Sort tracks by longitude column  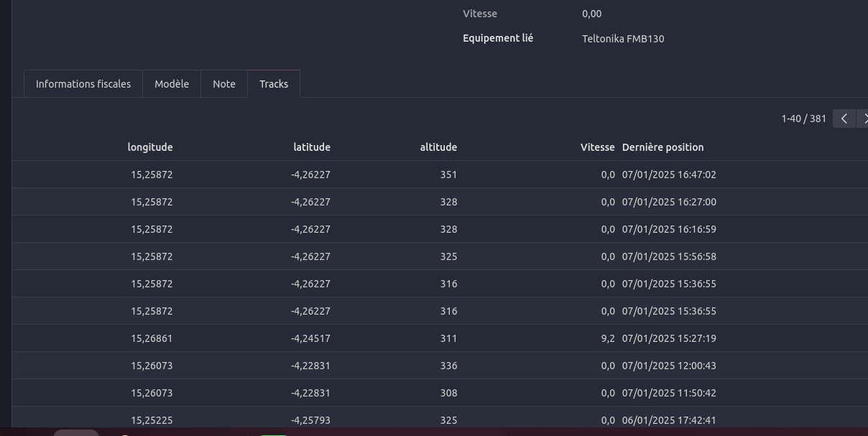coord(150,147)
